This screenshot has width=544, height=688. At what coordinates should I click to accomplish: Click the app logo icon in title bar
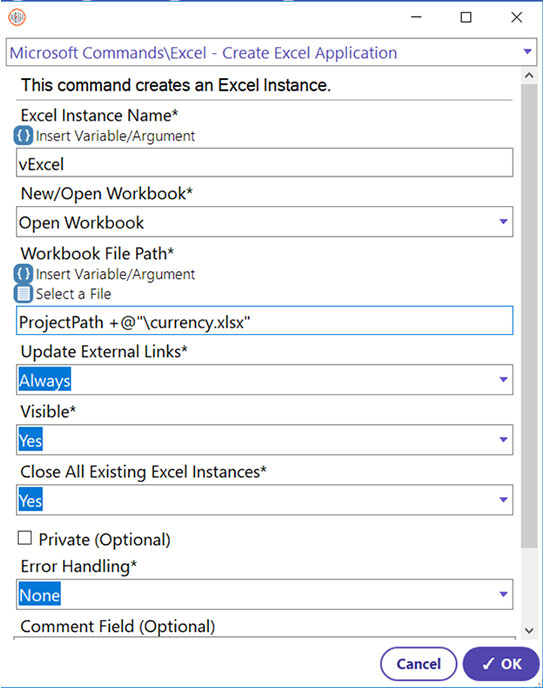pyautogui.click(x=17, y=18)
